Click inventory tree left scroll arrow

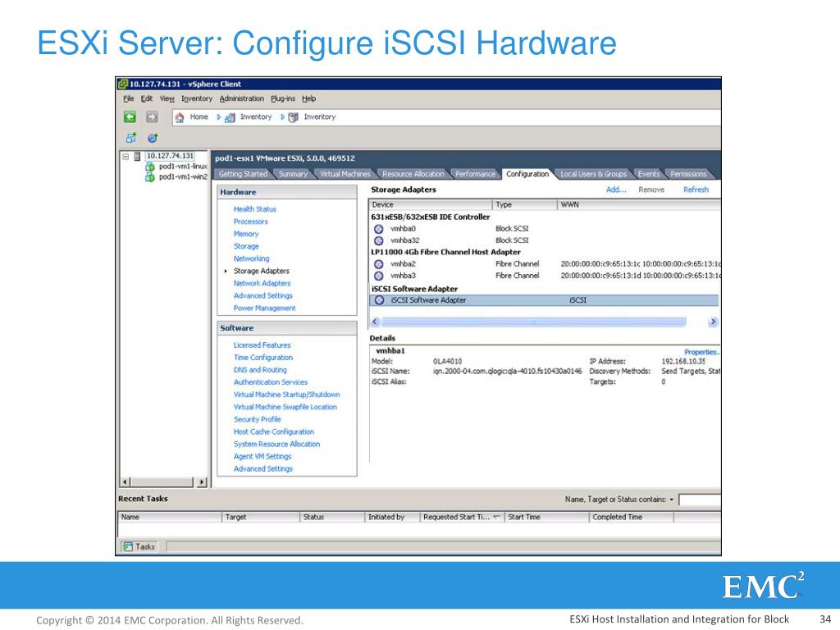(125, 482)
